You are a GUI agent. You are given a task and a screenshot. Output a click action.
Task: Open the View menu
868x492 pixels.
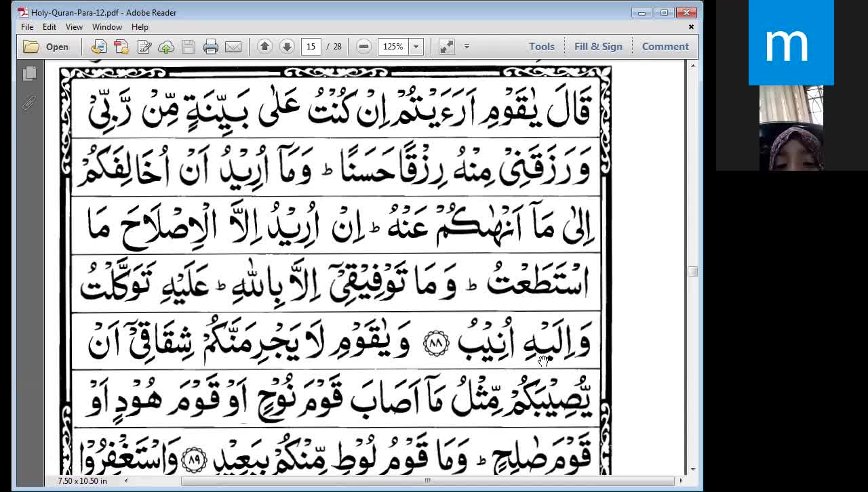point(74,27)
